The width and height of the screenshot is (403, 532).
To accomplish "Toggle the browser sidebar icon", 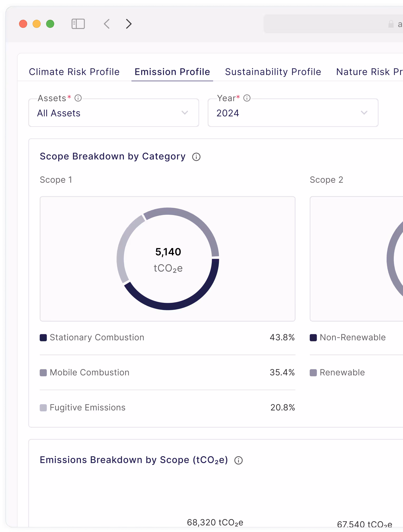I will pyautogui.click(x=78, y=24).
